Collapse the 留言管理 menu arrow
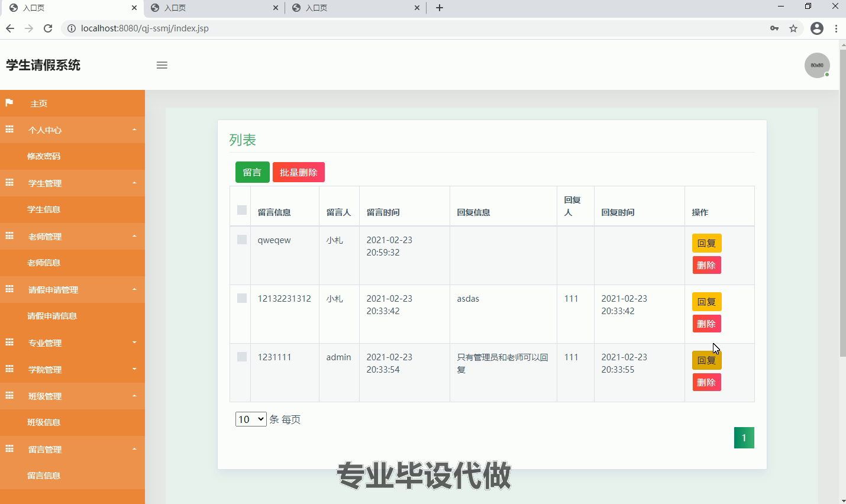This screenshot has width=846, height=504. (134, 449)
